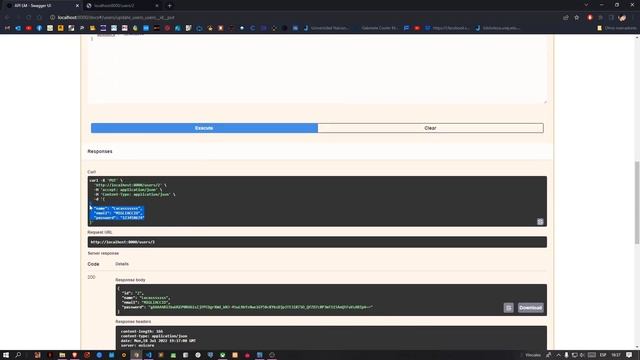
Task: Close the Swagger UI tab
Action: (x=77, y=6)
